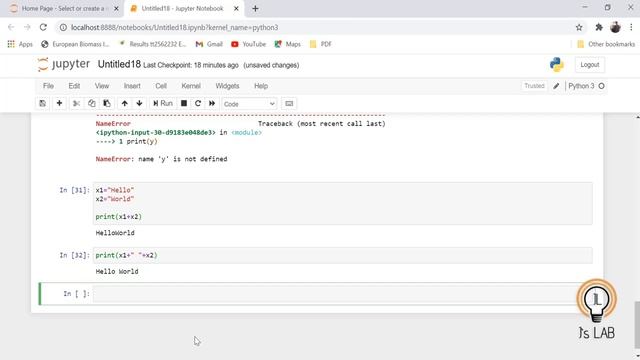
Task: Close the Untitled18 Jupyter Notebook tab
Action: (236, 9)
